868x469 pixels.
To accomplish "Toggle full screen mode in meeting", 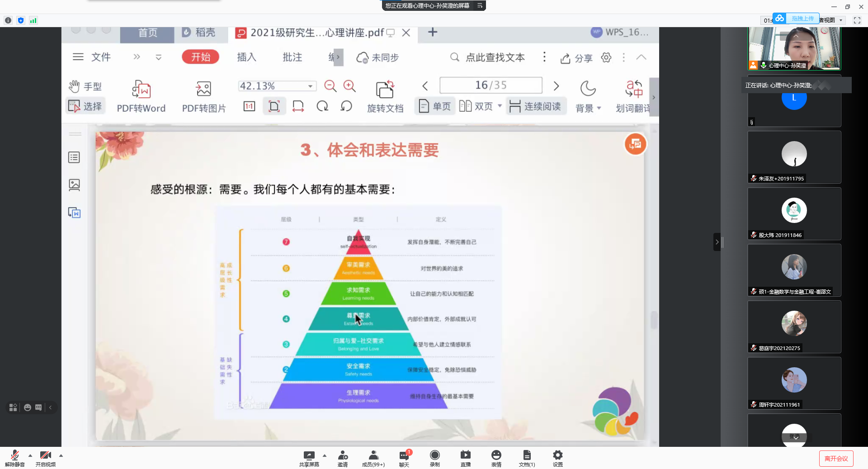I will [857, 20].
